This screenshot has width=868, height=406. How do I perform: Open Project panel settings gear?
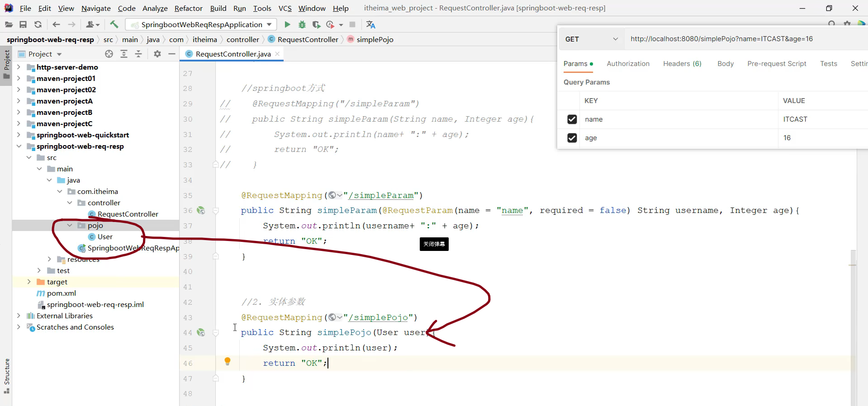pyautogui.click(x=157, y=54)
